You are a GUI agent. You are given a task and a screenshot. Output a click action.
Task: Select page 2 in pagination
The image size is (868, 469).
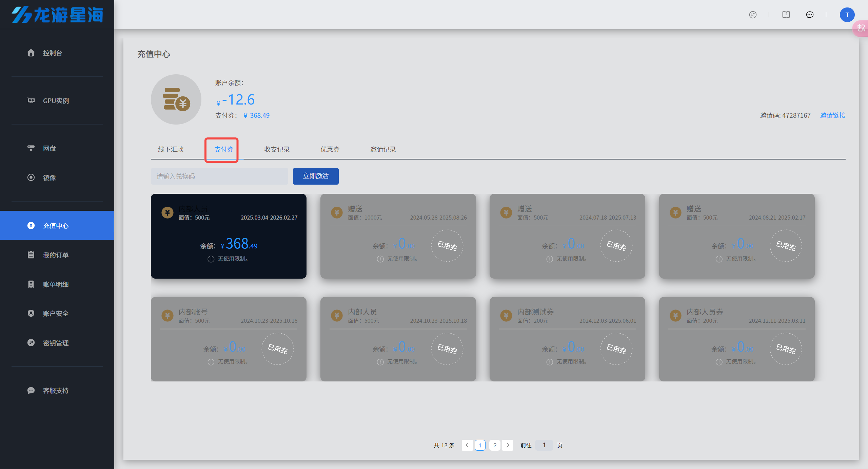tap(494, 445)
